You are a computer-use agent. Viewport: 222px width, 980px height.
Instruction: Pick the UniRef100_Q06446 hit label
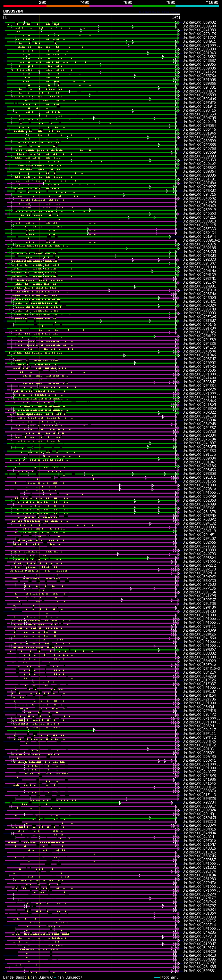tap(199, 129)
